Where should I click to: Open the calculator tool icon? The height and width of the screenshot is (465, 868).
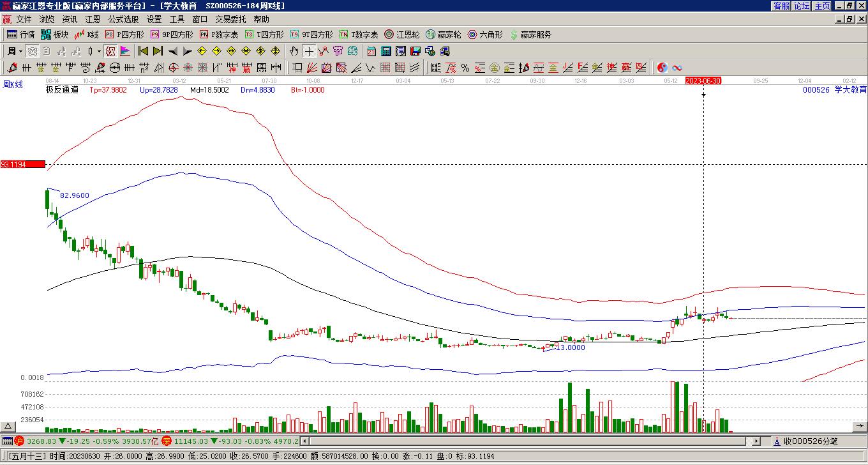click(x=386, y=51)
